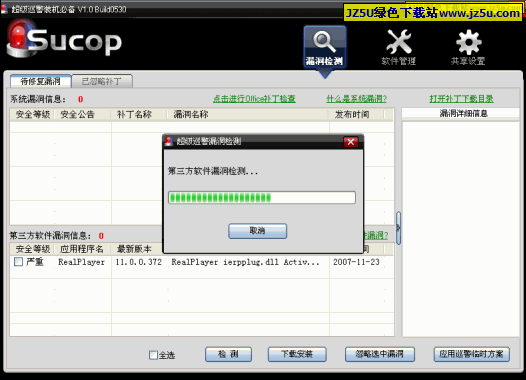Tick the checkbox for the RealPlayer row
The width and height of the screenshot is (526, 380).
pos(18,262)
